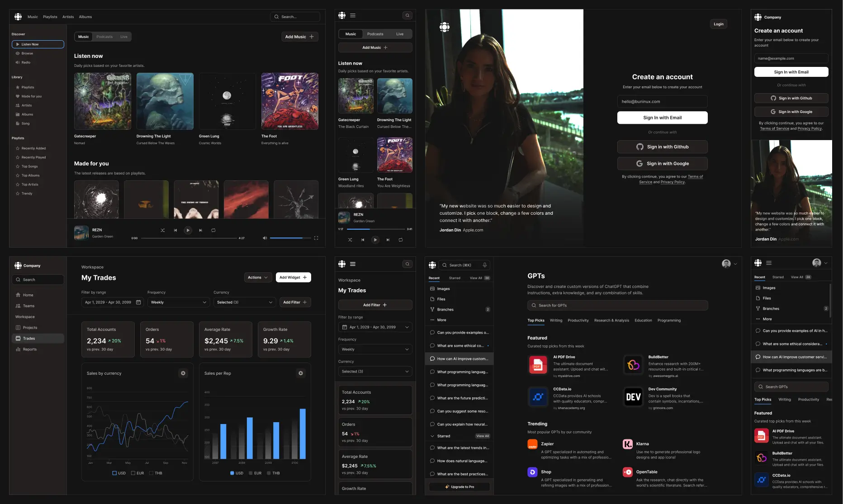This screenshot has height=504, width=843.
Task: Click the hello@buninux.com email field
Action: [662, 102]
